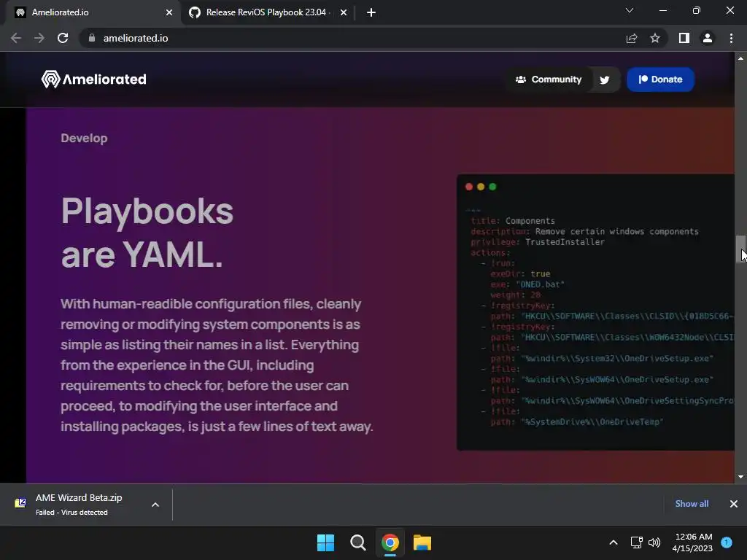
Task: Expand AME Wizard Beta.zip download options
Action: pyautogui.click(x=155, y=505)
